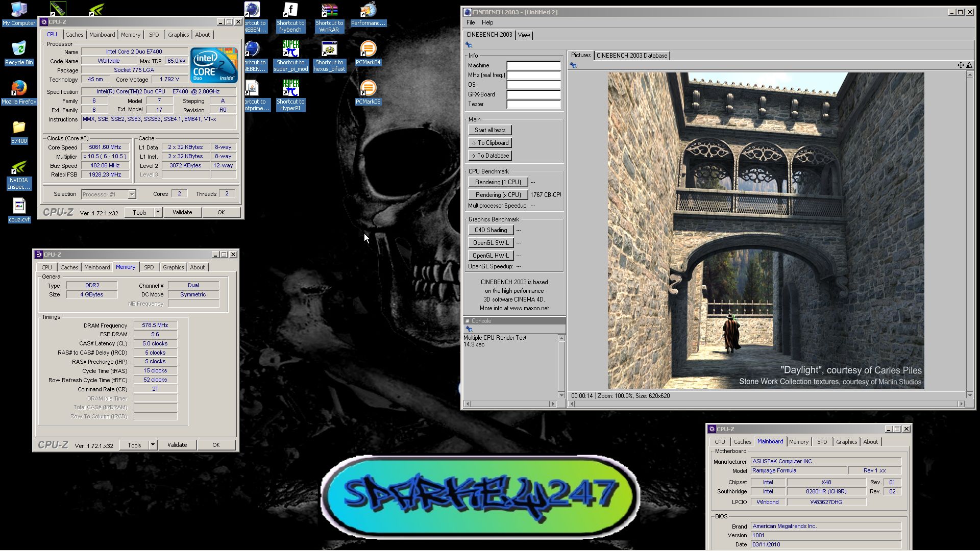Click the To Clipboard button
Image resolution: width=980 pixels, height=551 pixels.
click(490, 143)
